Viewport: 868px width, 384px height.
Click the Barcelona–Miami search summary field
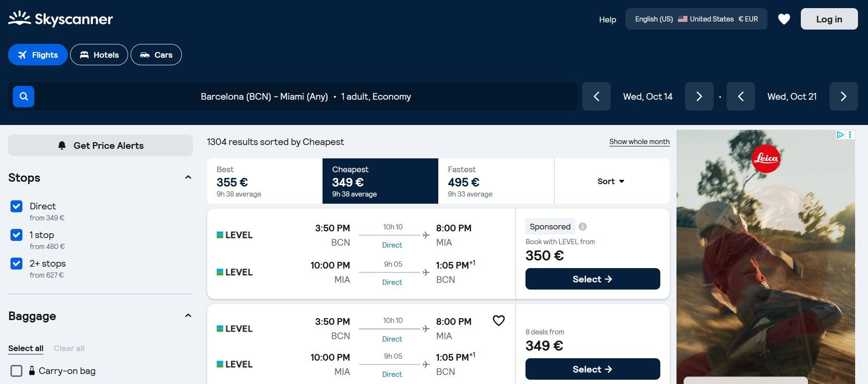tap(306, 96)
